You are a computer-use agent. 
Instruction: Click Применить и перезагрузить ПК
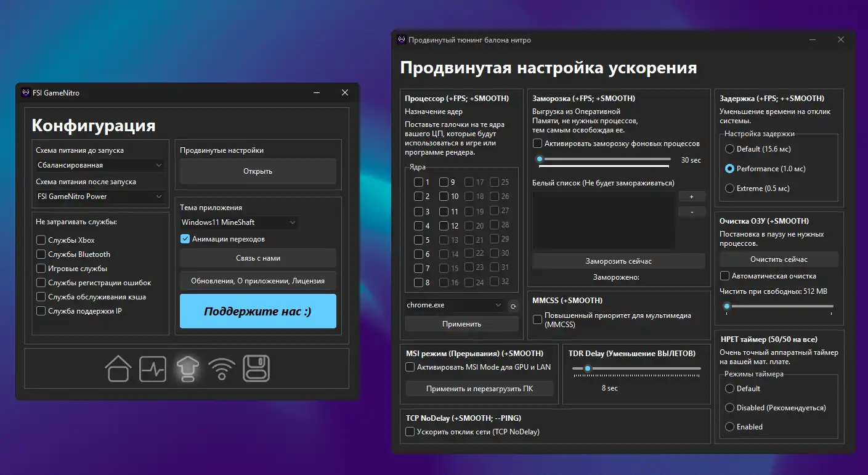point(479,389)
